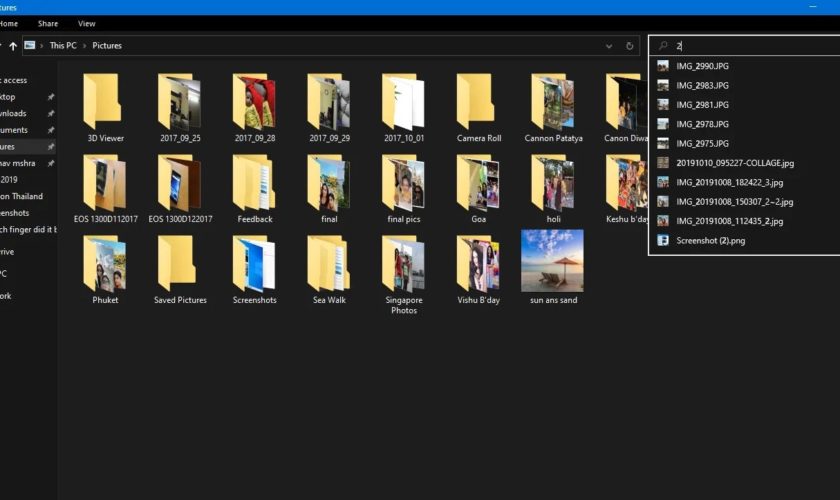840x500 pixels.
Task: Click Pictures in the address breadcrumb
Action: tap(107, 46)
